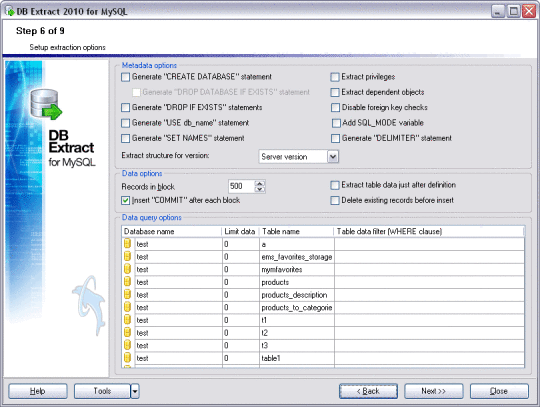Click the Limit data column header

[240, 231]
